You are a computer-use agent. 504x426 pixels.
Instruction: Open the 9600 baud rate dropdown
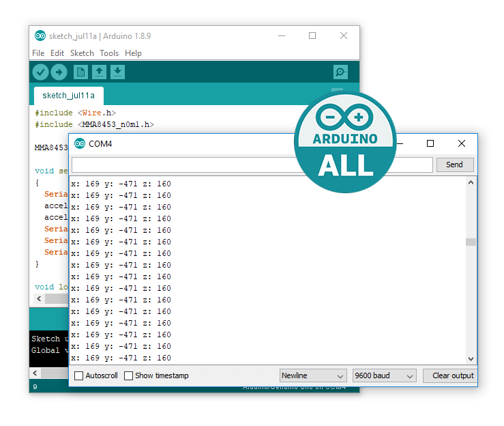pyautogui.click(x=384, y=375)
